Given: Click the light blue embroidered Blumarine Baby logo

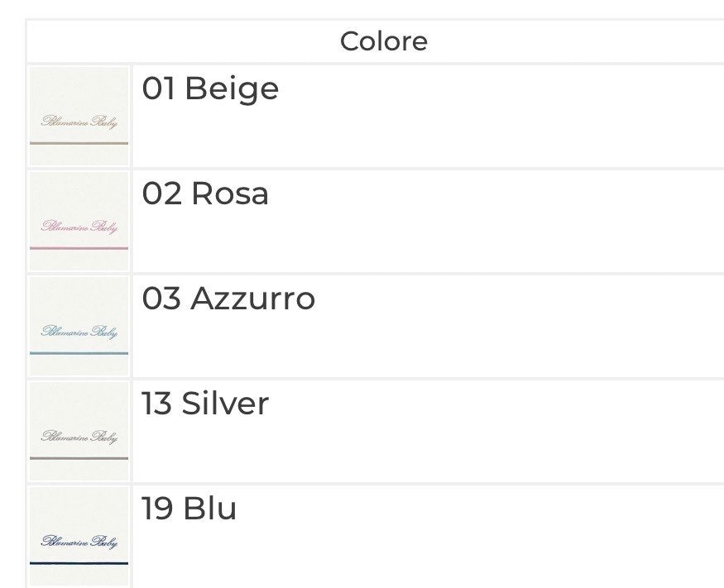Looking at the screenshot, I should (79, 332).
